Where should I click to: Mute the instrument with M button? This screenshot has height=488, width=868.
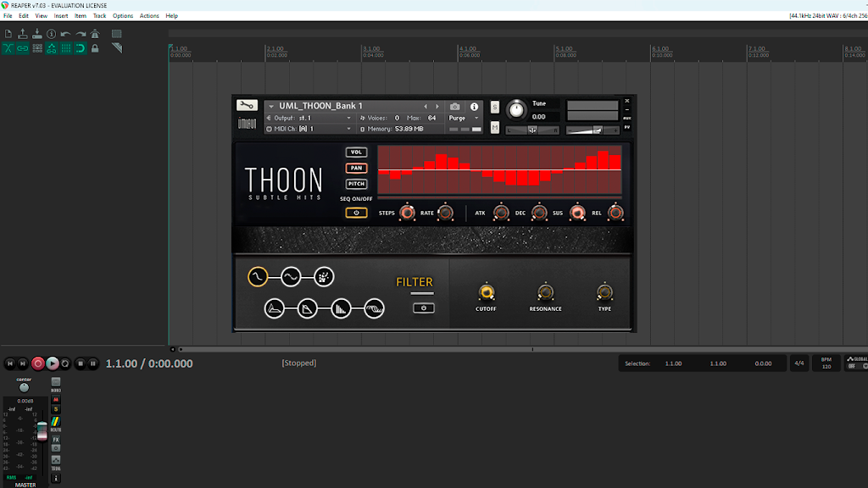tap(495, 128)
